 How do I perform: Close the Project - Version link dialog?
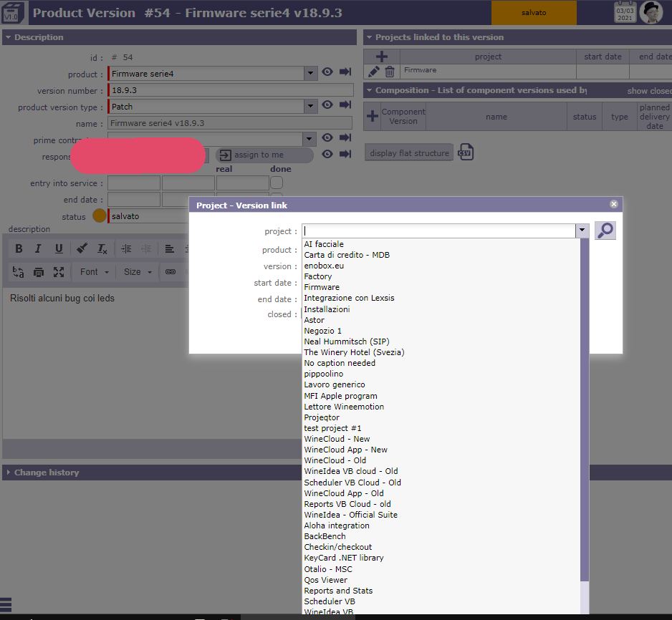[x=614, y=204]
